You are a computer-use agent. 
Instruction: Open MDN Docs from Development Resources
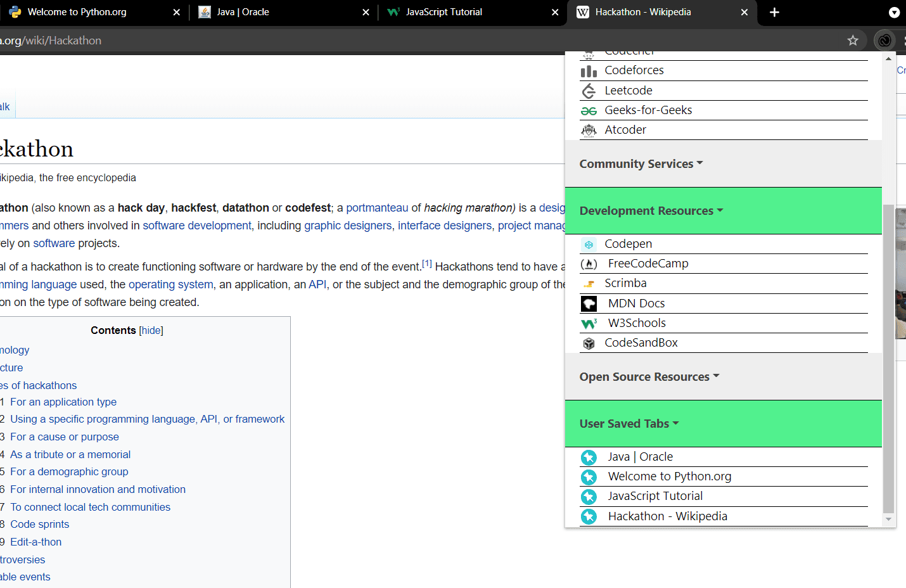[636, 304]
